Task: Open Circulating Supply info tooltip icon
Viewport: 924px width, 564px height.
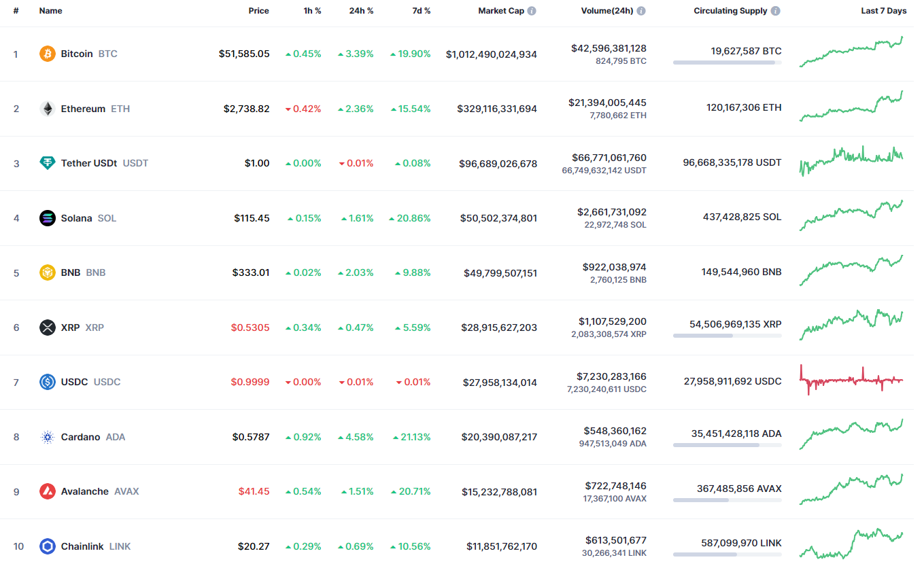Action: pos(776,11)
